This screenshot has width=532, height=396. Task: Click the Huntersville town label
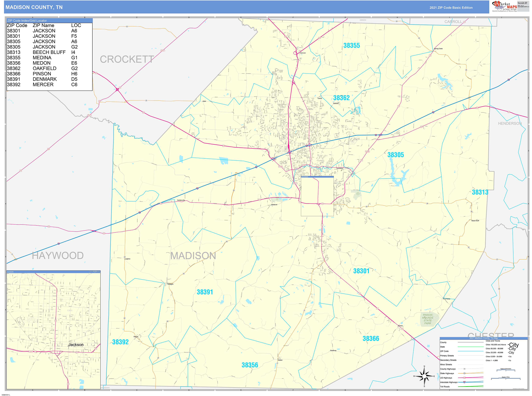(181, 200)
